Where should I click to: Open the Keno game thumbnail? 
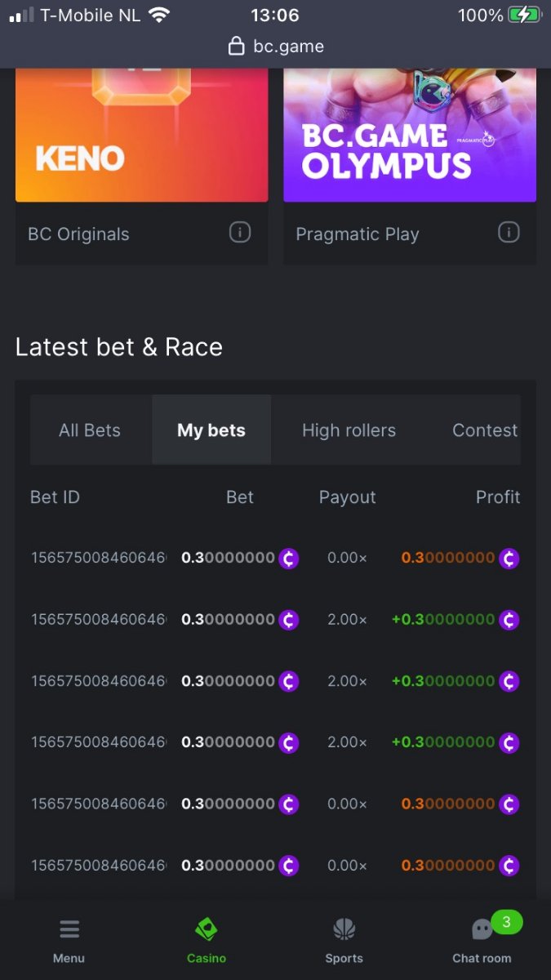point(141,135)
